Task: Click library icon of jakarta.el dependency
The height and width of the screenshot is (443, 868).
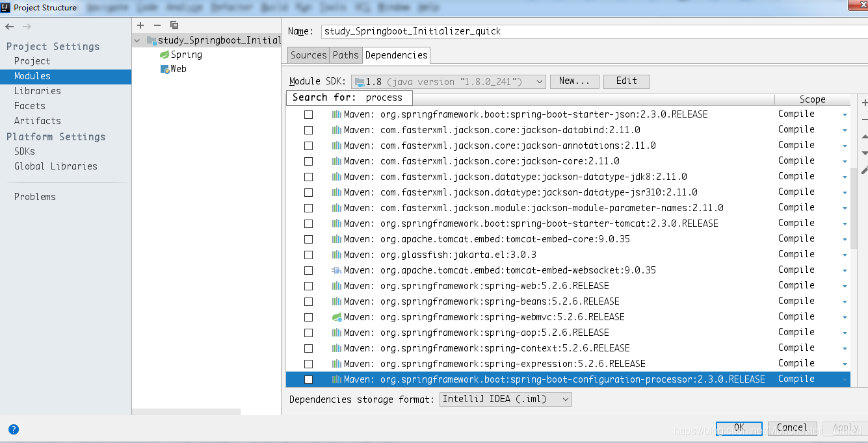Action: point(336,255)
